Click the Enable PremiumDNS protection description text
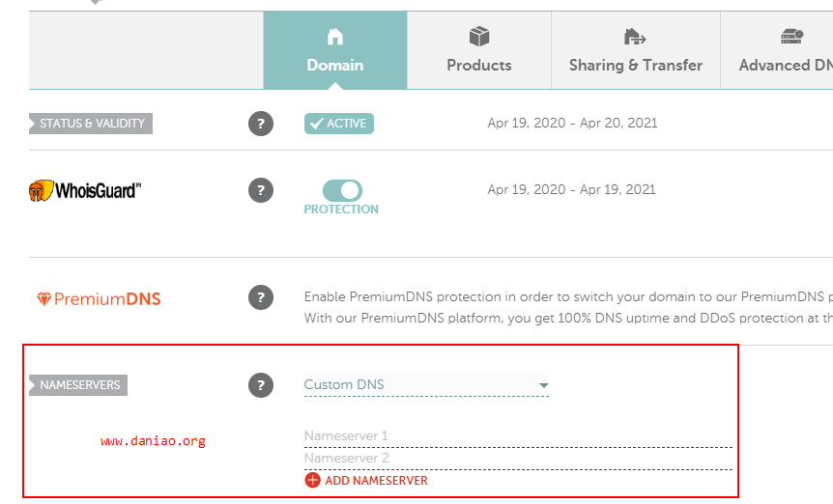Screen dimensions: 833x504 [x=568, y=307]
